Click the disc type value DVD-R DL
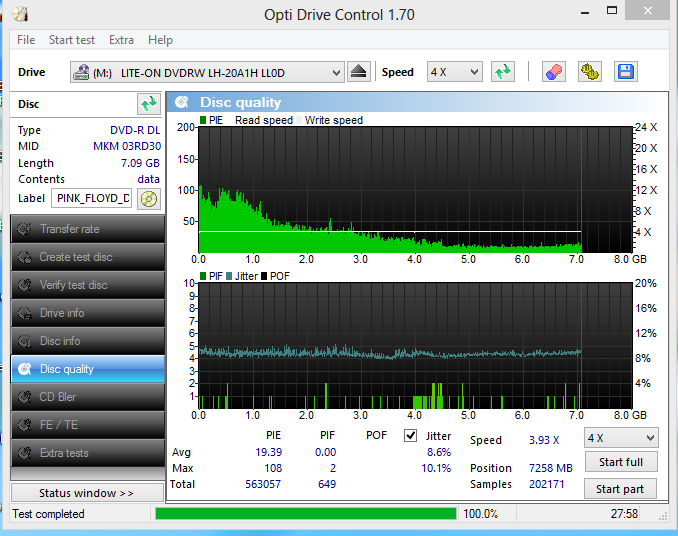The image size is (678, 536). pos(135,130)
